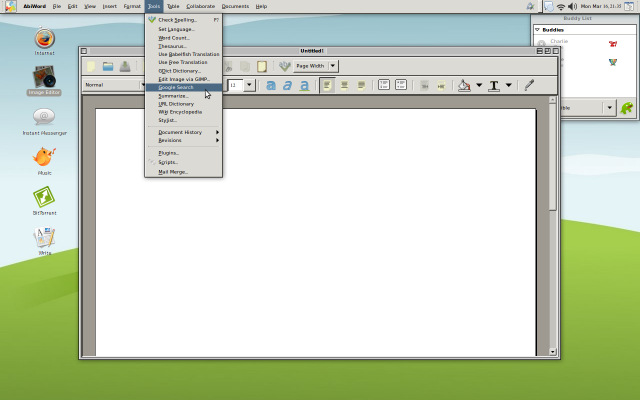Click the greyed-out Copy icon in the toolbar
The width and height of the screenshot is (640, 400).
coord(245,66)
